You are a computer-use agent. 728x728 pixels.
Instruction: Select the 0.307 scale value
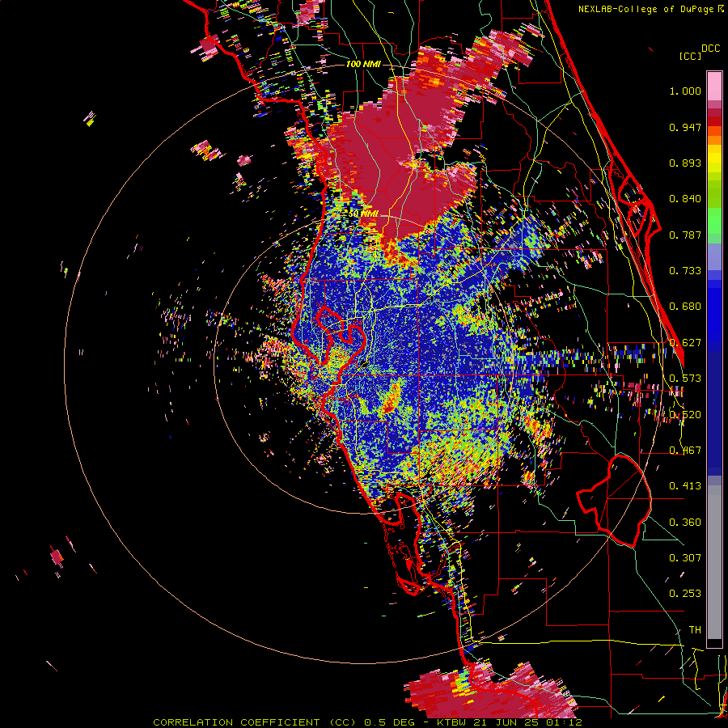(x=685, y=558)
